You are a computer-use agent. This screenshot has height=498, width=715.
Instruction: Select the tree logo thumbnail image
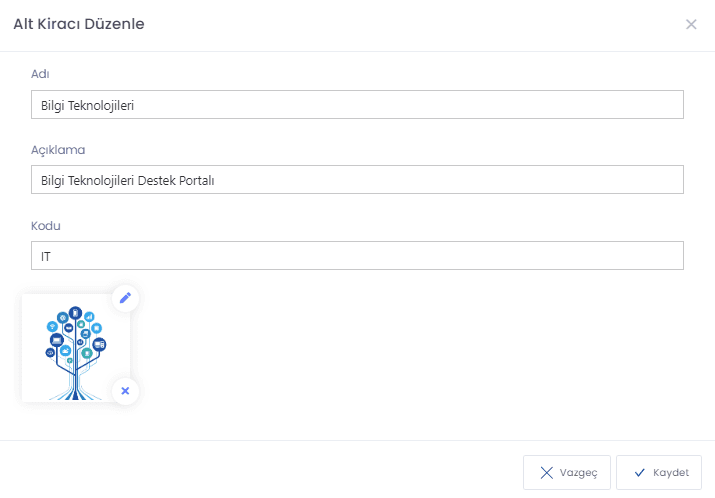[76, 348]
